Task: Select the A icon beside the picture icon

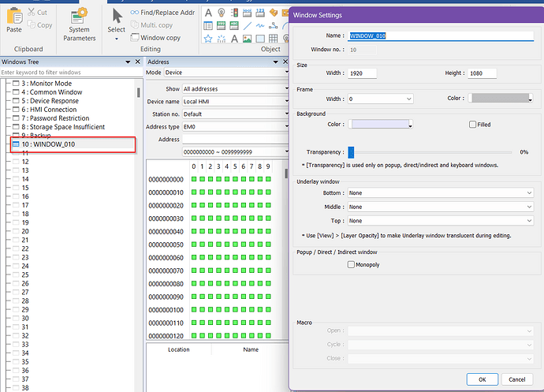Action: pos(234,39)
